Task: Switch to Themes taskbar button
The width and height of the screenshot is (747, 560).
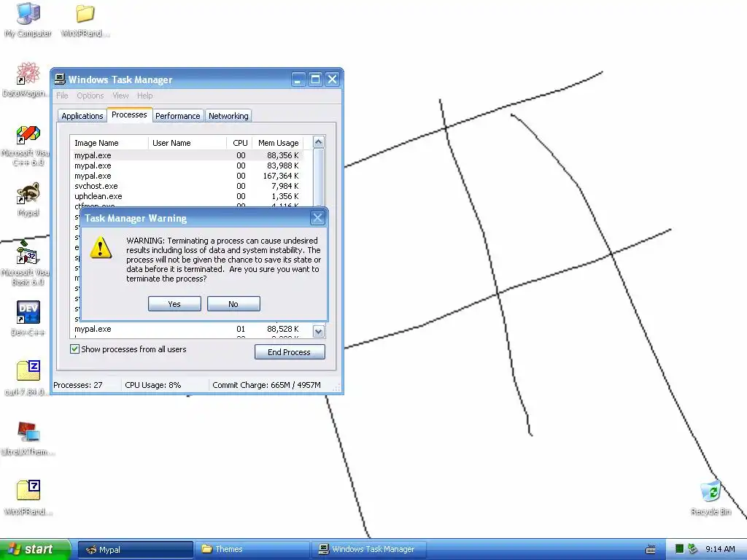Action: click(252, 550)
